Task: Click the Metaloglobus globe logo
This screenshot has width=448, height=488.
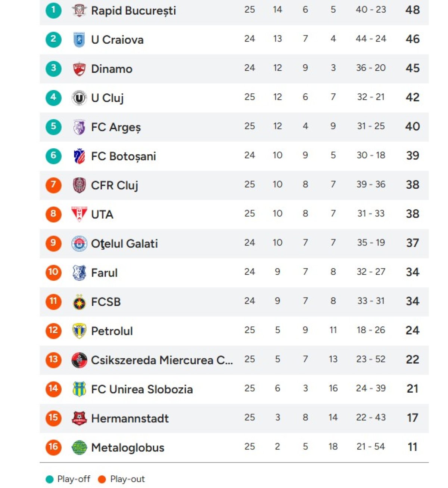Action: [79, 447]
